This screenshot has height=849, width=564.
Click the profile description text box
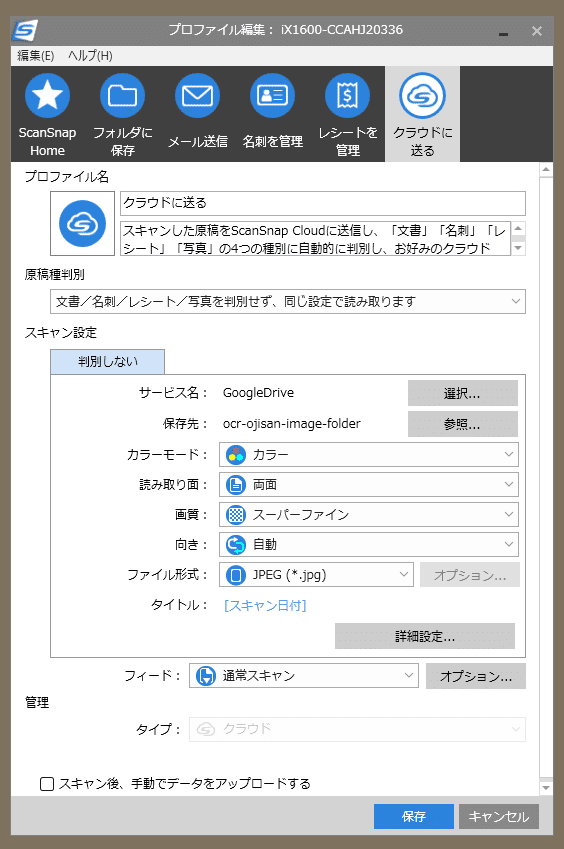[x=315, y=239]
